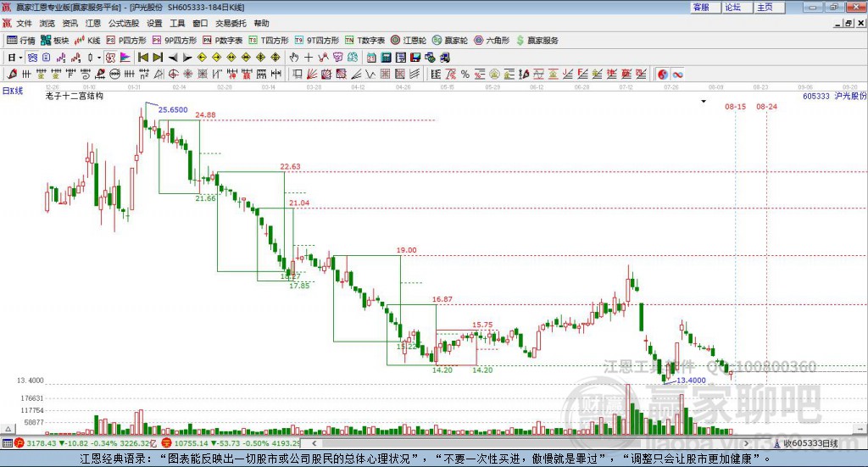This screenshot has height=467, width=868.
Task: Click the 沪 Shanghai index status icon
Action: (19, 443)
